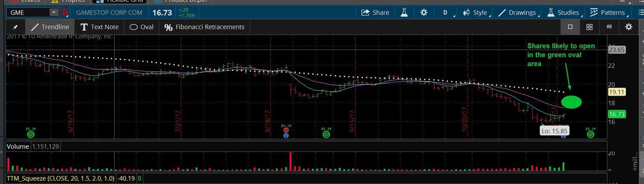The width and height of the screenshot is (644, 184).
Task: Click the 9/15/17 expiration date marker
Action: (352, 121)
